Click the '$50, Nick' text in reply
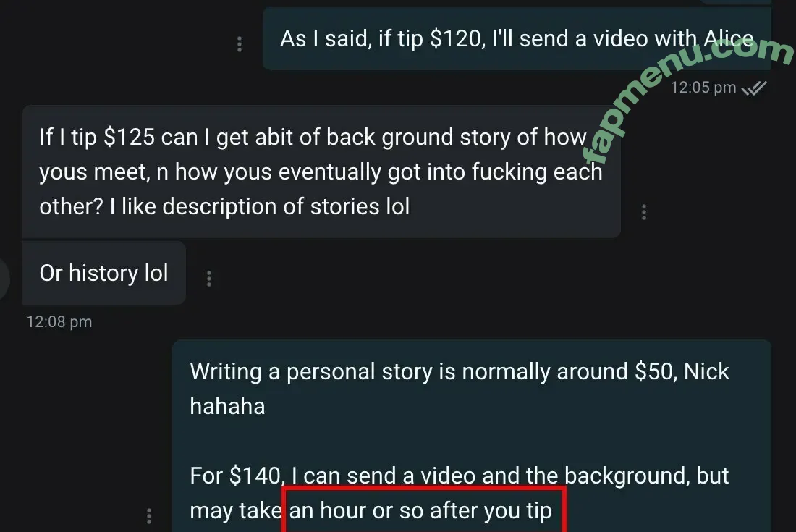The image size is (796, 532). point(682,371)
